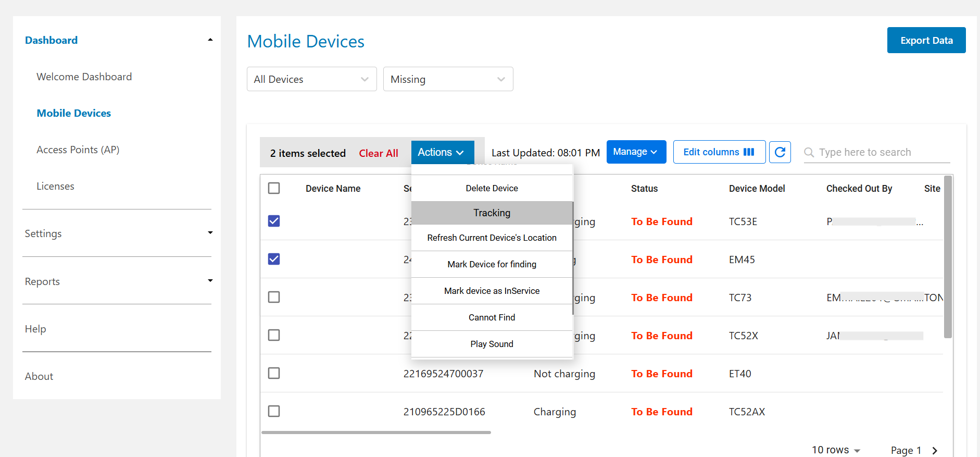Click the search magnifier icon

(x=809, y=152)
